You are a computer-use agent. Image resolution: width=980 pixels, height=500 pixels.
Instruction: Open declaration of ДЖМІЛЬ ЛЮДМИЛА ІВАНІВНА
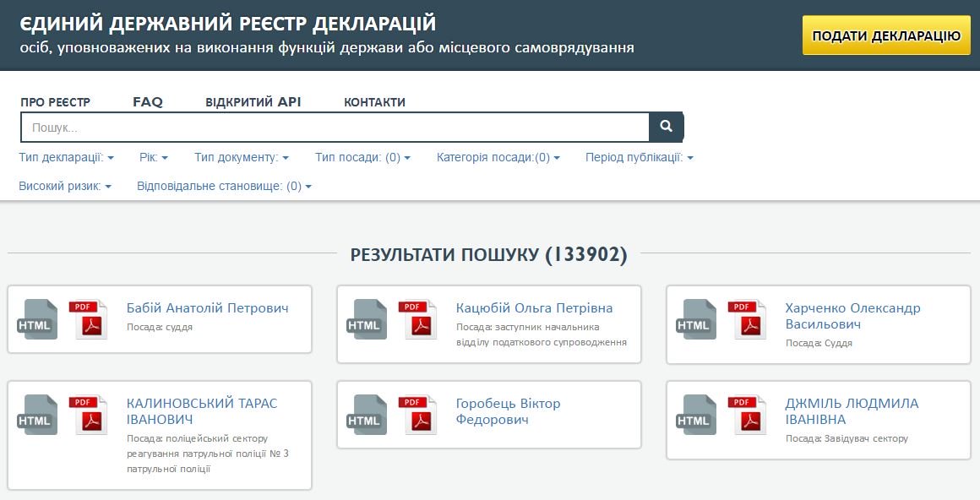852,411
